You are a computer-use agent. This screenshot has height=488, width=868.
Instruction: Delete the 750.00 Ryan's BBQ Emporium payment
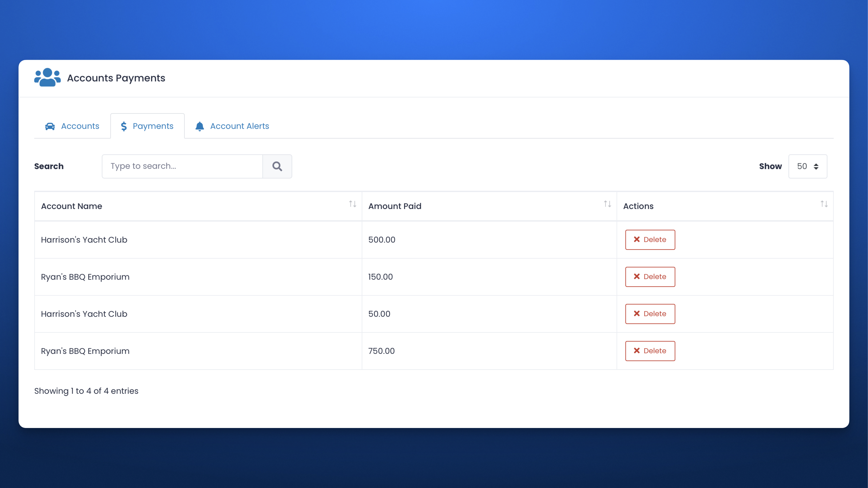[650, 351]
